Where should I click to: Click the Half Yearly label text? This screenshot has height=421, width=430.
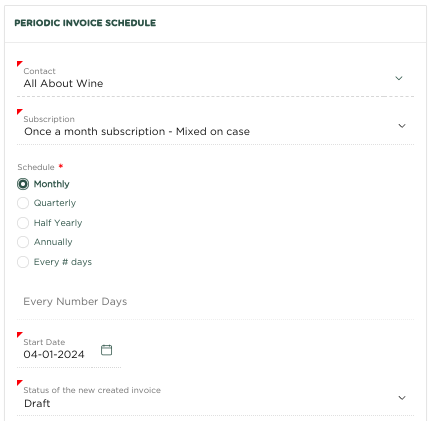coord(58,223)
